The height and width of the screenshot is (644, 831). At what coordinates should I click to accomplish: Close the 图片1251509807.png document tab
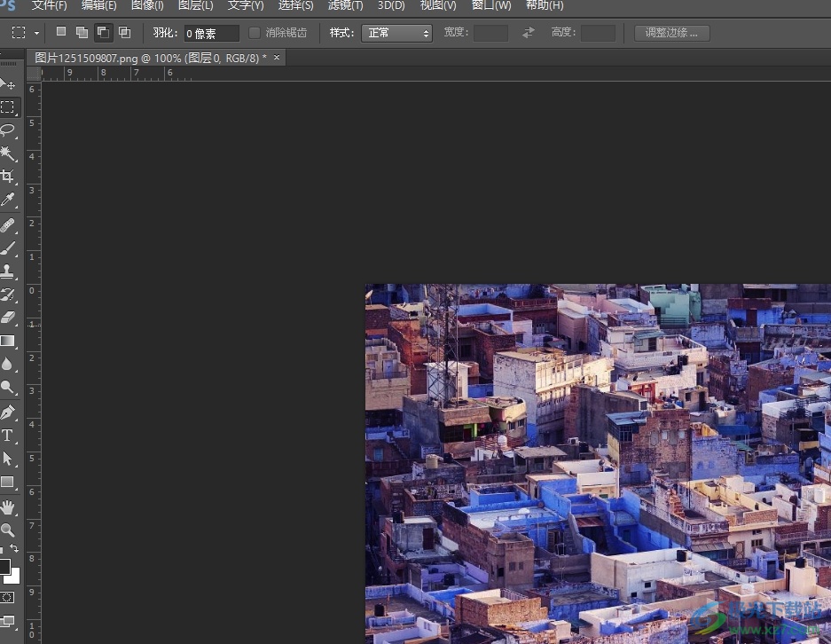coord(277,58)
